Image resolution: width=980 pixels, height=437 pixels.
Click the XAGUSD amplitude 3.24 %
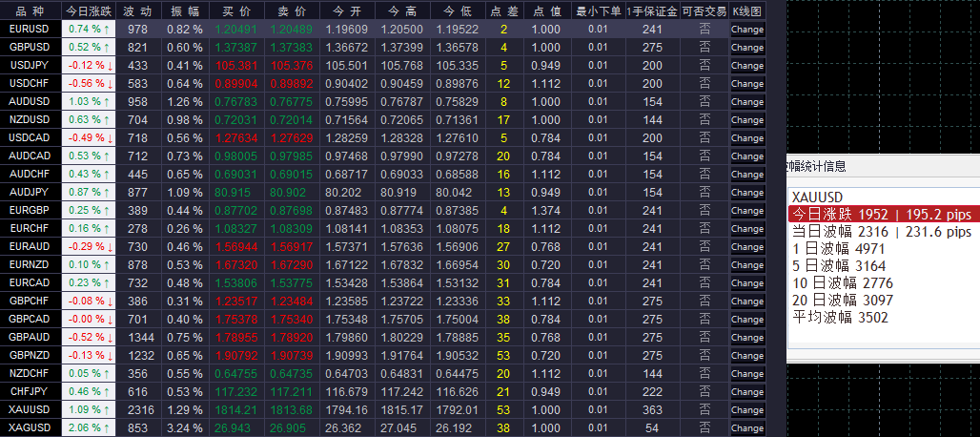pos(184,427)
